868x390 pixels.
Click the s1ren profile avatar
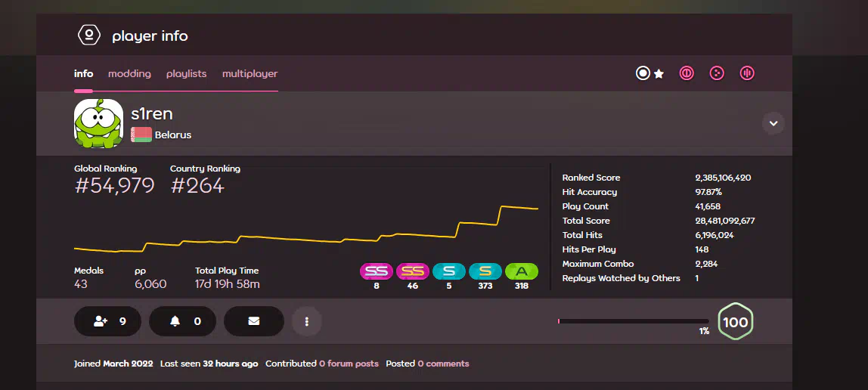pyautogui.click(x=98, y=123)
